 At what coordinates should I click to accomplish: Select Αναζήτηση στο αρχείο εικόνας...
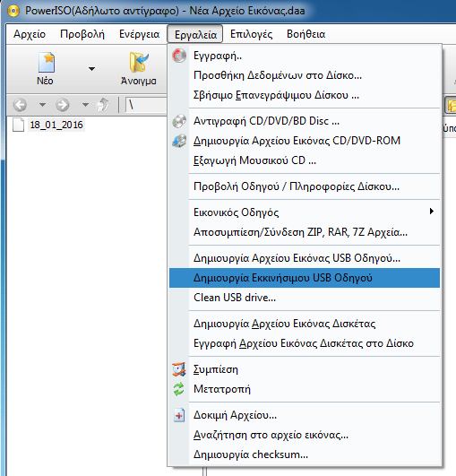click(305, 435)
